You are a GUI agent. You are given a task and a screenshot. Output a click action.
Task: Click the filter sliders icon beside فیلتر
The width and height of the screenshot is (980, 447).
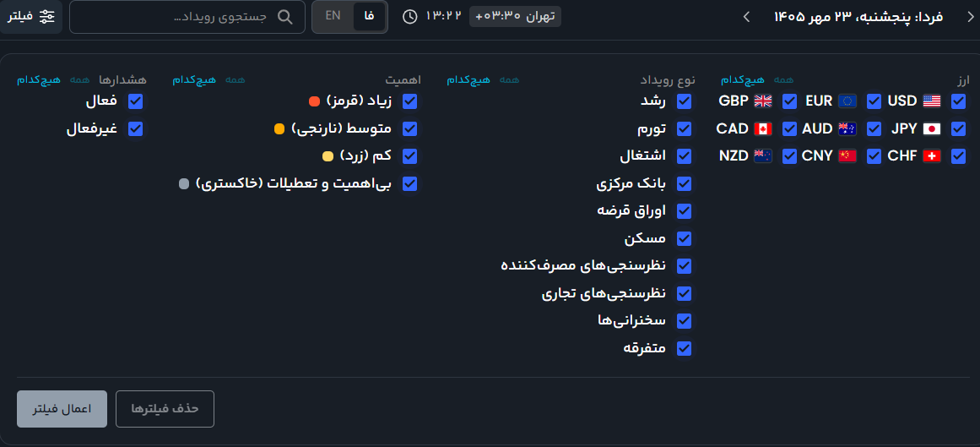pos(47,16)
